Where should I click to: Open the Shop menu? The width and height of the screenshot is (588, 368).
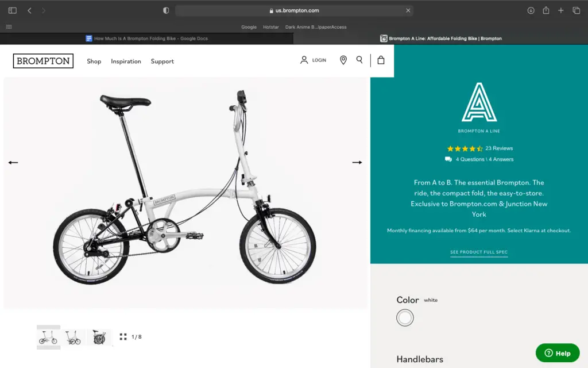click(94, 61)
